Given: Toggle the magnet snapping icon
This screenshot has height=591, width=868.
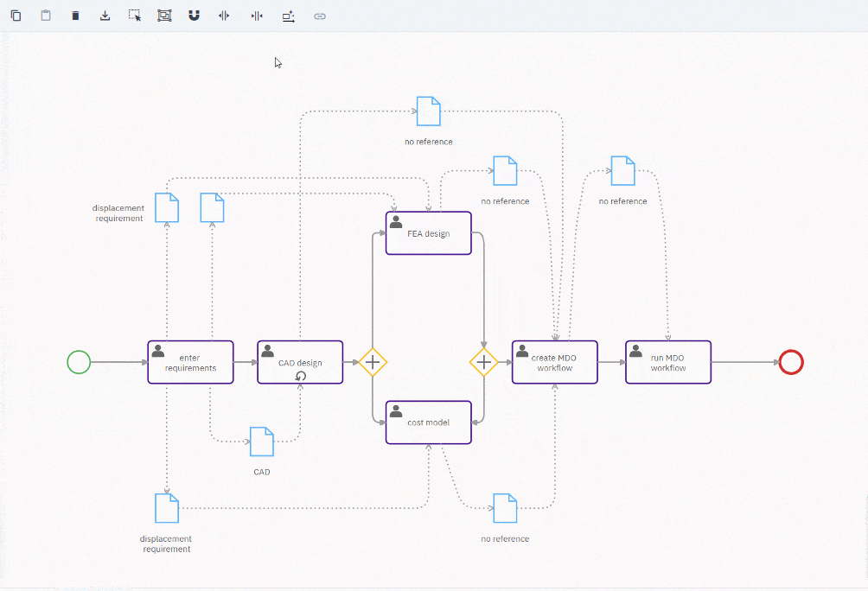Looking at the screenshot, I should 194,16.
